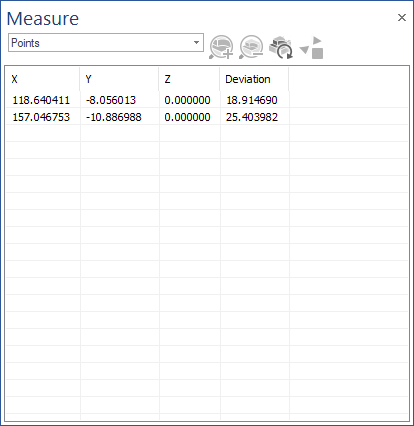Open the Points dropdown arrow
This screenshot has width=414, height=426.
point(196,42)
